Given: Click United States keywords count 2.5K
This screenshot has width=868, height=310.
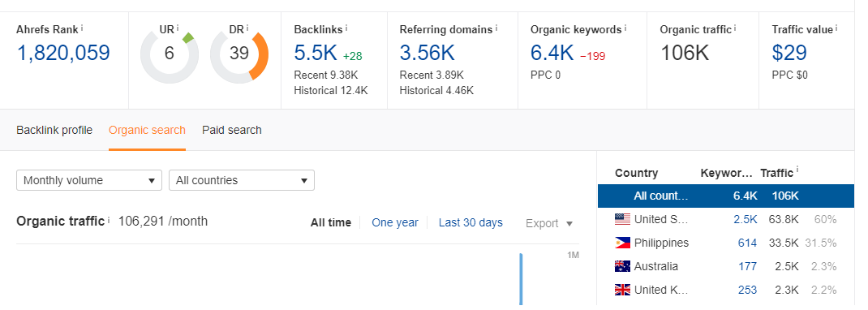Looking at the screenshot, I should coord(746,219).
